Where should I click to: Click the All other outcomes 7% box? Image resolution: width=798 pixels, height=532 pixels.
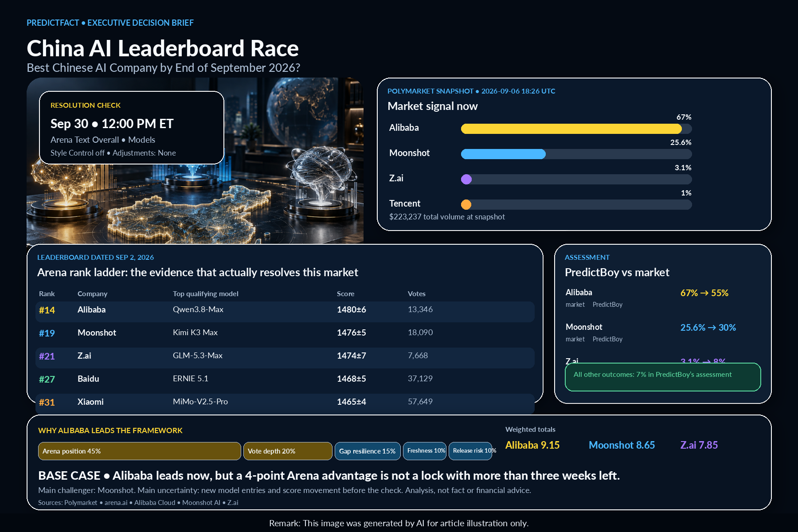coord(663,377)
